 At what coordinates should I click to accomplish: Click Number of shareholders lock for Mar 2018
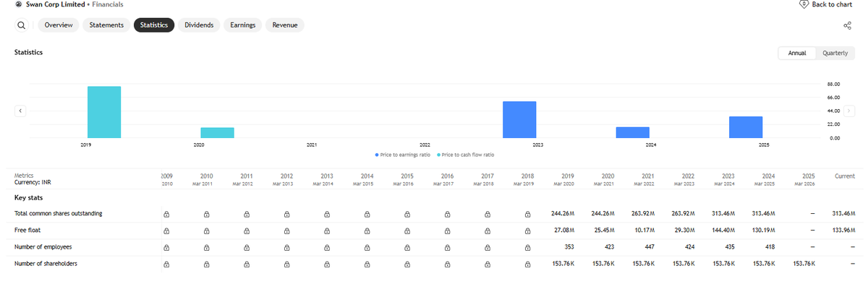point(488,264)
